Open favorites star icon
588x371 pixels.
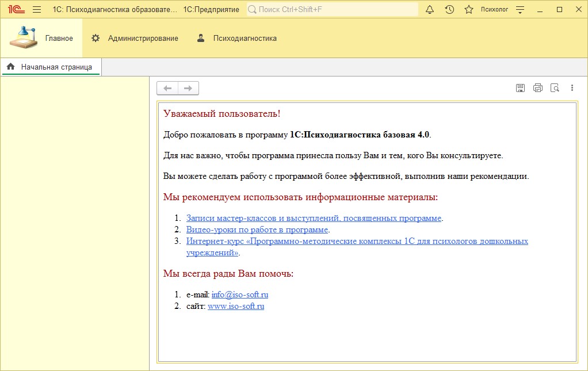(x=469, y=9)
